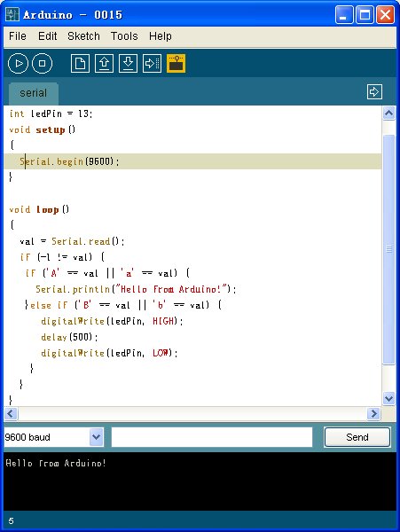This screenshot has width=400, height=532.
Task: Click the Send button
Action: point(357,437)
